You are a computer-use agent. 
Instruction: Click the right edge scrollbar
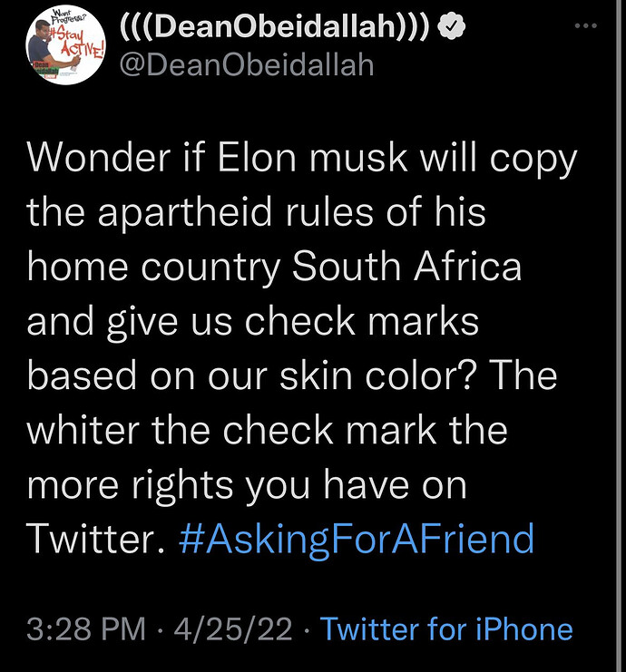tap(619, 336)
